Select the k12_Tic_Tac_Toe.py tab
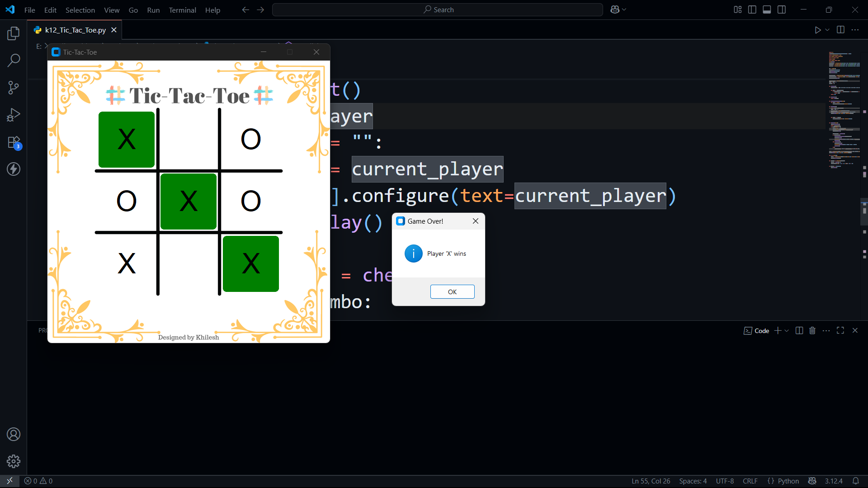Viewport: 868px width, 488px height. coord(75,30)
